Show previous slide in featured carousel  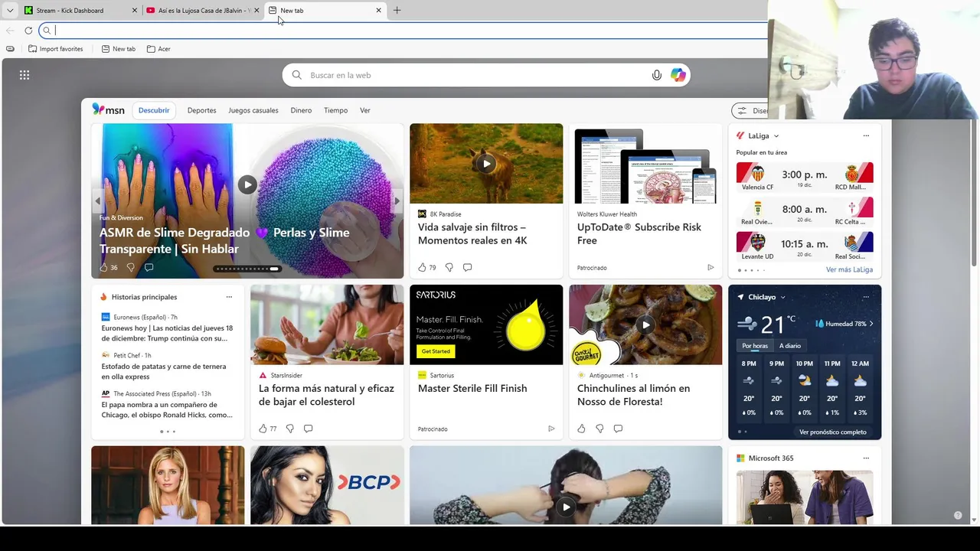click(97, 201)
